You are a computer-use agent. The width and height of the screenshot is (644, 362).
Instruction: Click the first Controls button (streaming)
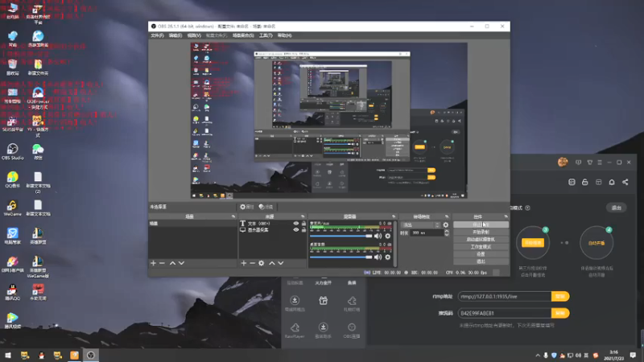point(481,224)
